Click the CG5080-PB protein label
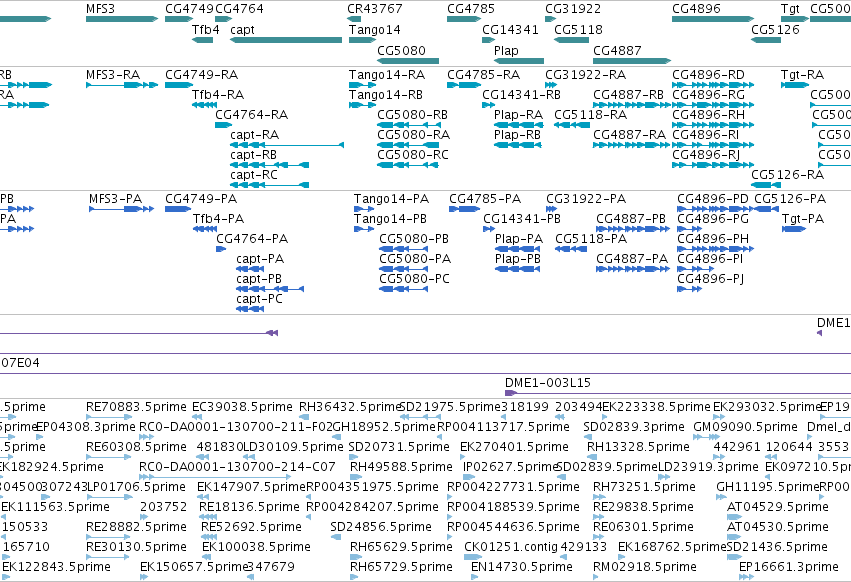Screen dimensions: 851x582 click(414, 239)
